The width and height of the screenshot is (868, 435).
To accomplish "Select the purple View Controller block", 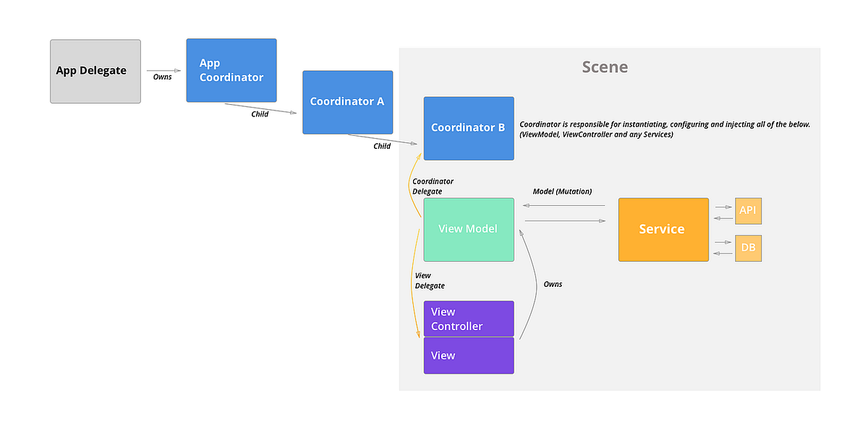I will point(468,319).
